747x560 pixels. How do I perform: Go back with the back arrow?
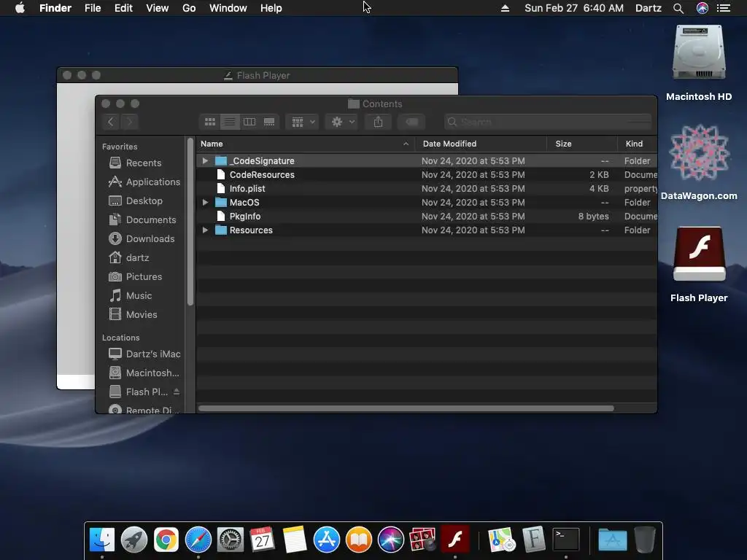tap(111, 122)
